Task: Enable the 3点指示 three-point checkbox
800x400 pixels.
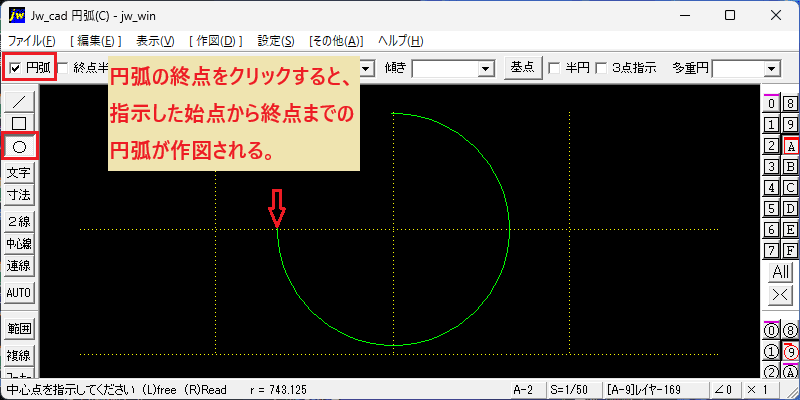Action: [602, 68]
